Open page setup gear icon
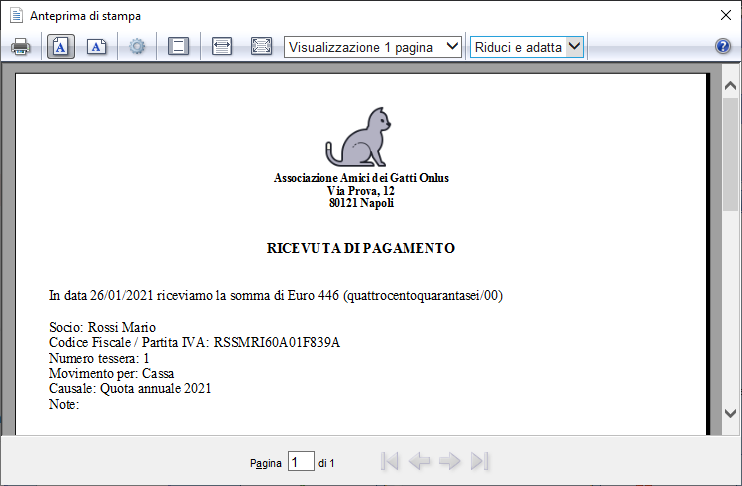The width and height of the screenshot is (742, 486). point(137,46)
